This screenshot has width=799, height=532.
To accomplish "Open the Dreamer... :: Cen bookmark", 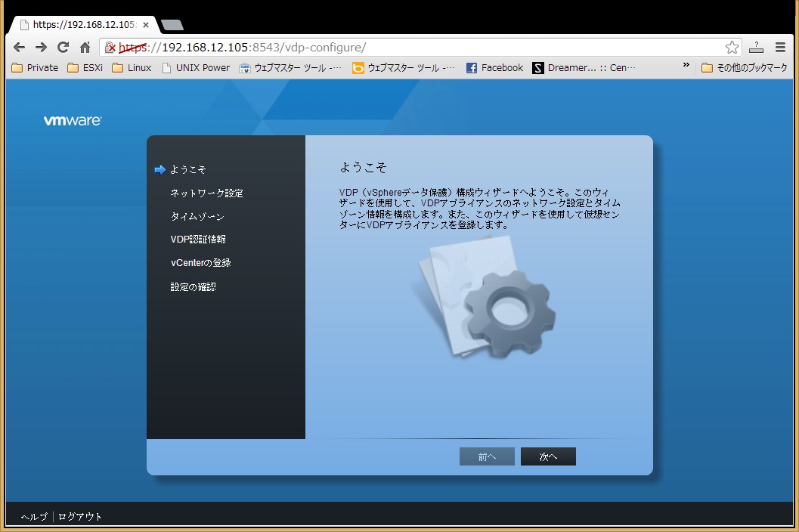I will (584, 68).
